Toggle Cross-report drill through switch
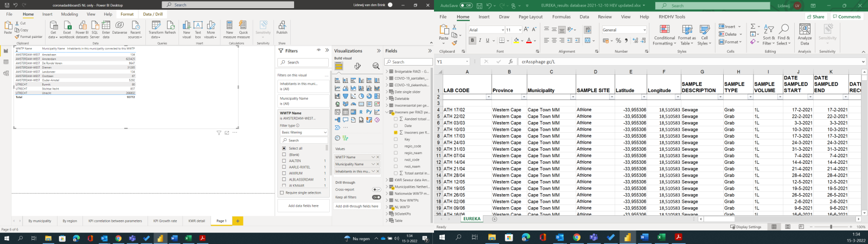Image resolution: width=868 pixels, height=244 pixels. [x=376, y=190]
